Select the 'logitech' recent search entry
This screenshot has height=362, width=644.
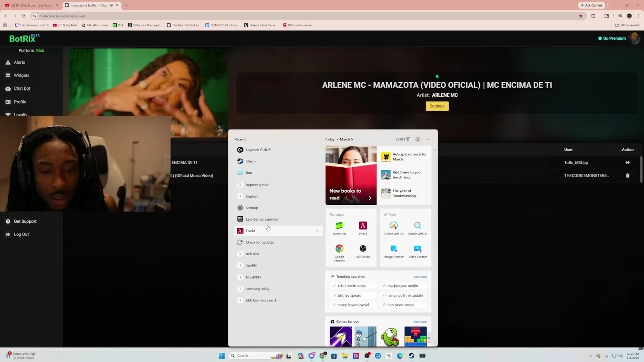(278, 196)
